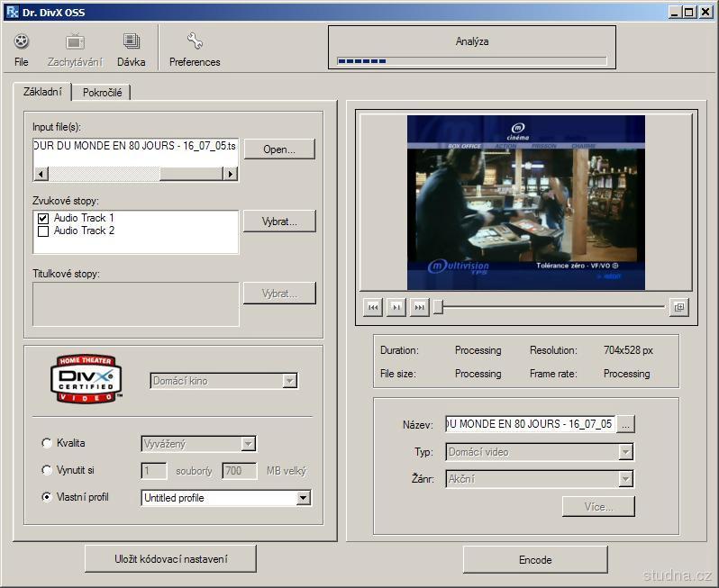
Task: Click the video preview seek slider
Action: pos(550,307)
